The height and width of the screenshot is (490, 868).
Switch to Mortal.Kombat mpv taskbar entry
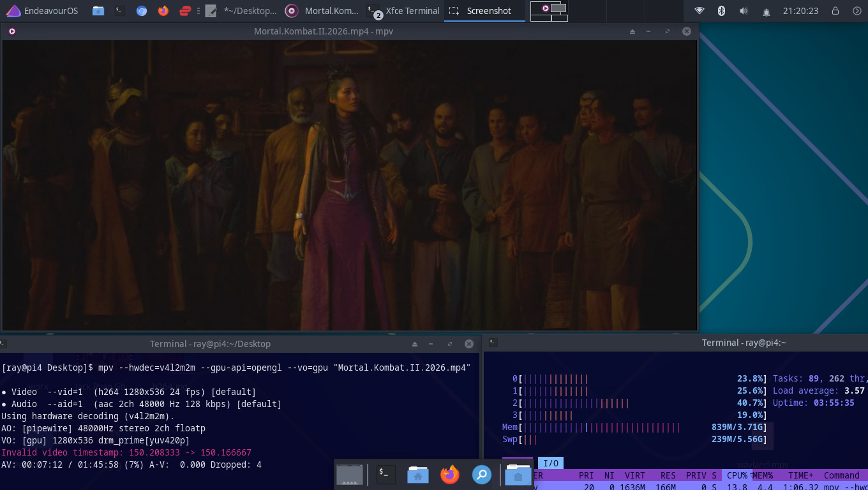click(322, 11)
